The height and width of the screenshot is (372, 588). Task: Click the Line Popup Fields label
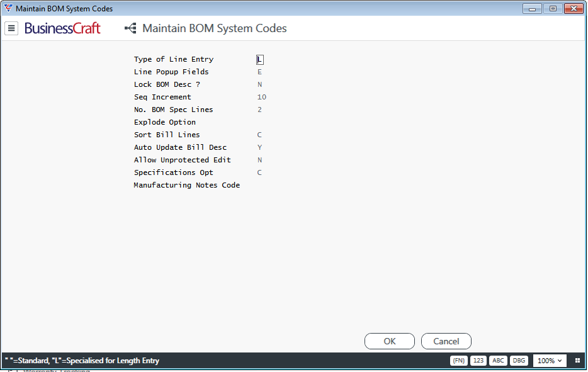pyautogui.click(x=171, y=72)
